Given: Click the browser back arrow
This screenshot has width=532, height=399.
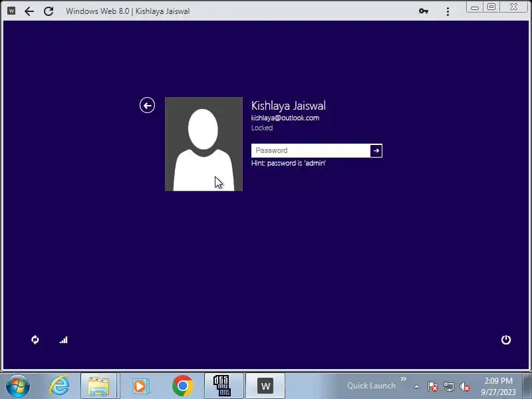Looking at the screenshot, I should coord(29,11).
